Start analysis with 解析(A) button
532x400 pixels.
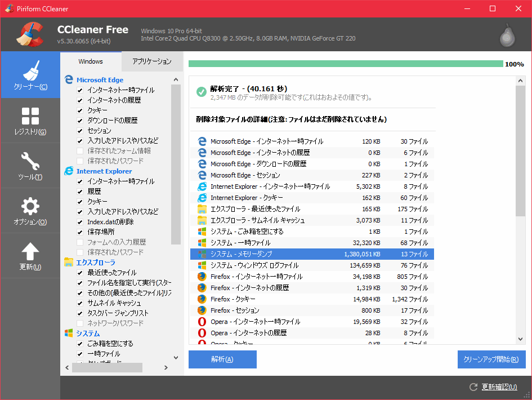click(222, 359)
